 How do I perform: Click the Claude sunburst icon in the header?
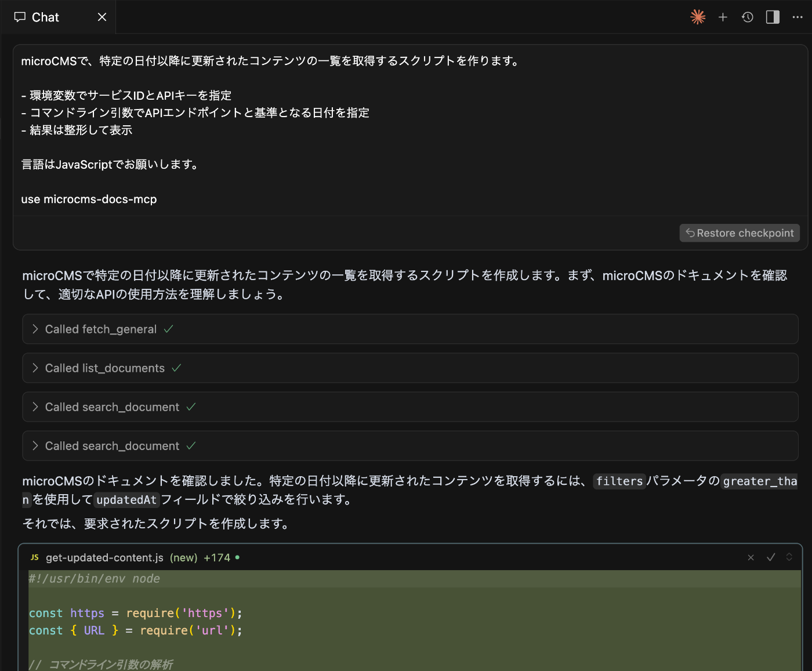[x=698, y=17]
